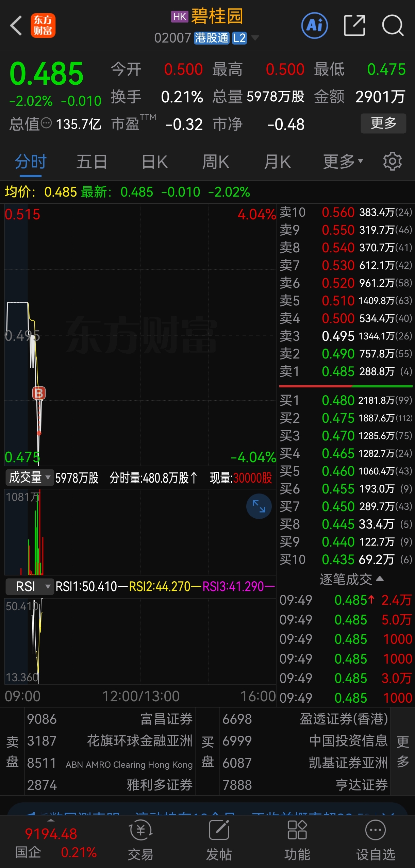The width and height of the screenshot is (415, 868).
Task: Open the search magnifier icon
Action: point(393,26)
